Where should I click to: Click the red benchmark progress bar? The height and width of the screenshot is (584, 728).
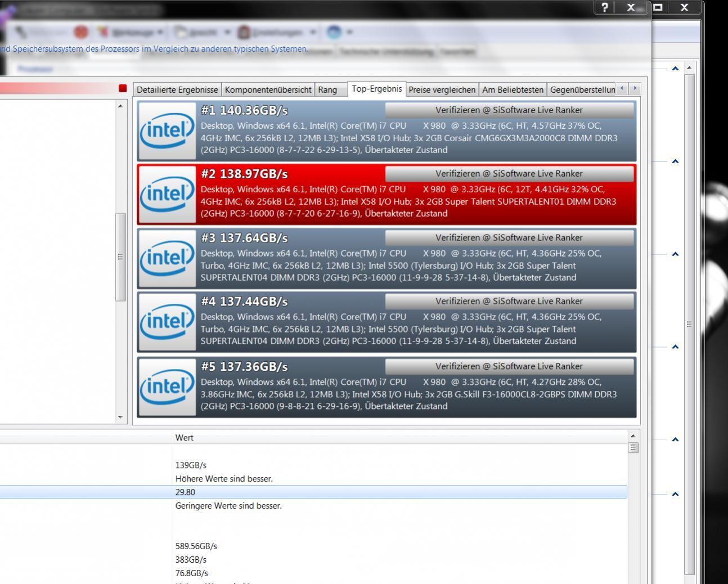(57, 88)
